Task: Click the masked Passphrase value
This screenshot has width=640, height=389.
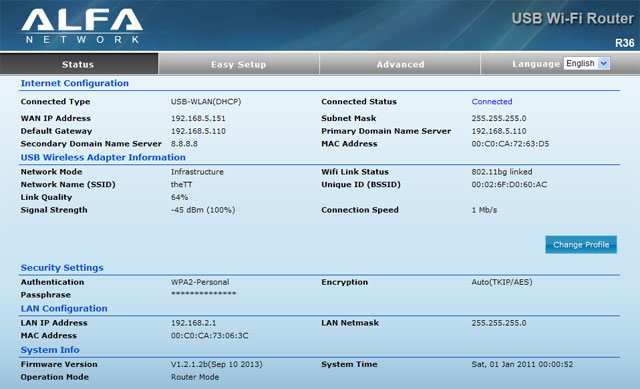Action: tap(203, 294)
